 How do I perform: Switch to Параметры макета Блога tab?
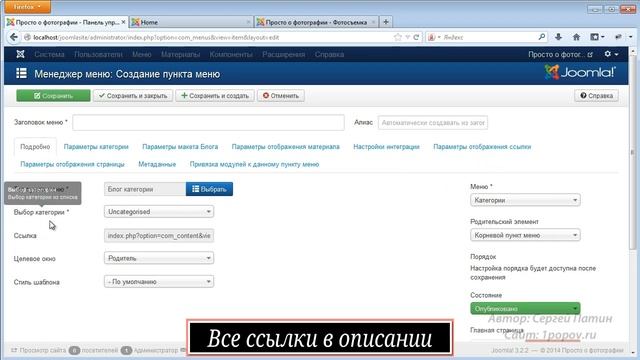tap(180, 147)
